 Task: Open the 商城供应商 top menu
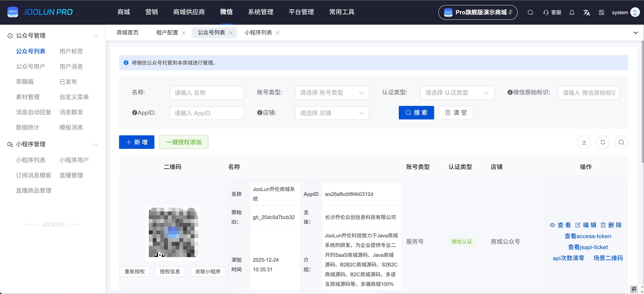click(x=189, y=12)
